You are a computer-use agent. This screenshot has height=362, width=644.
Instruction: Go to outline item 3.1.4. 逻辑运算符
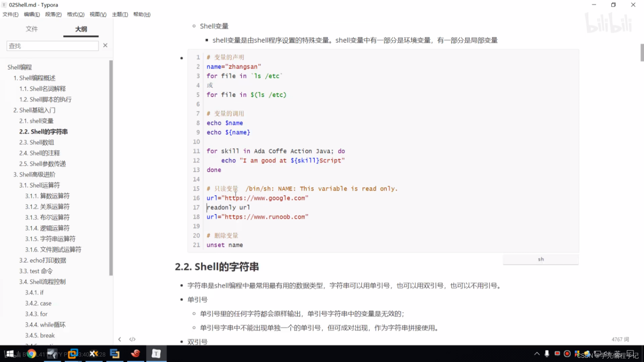[47, 228]
